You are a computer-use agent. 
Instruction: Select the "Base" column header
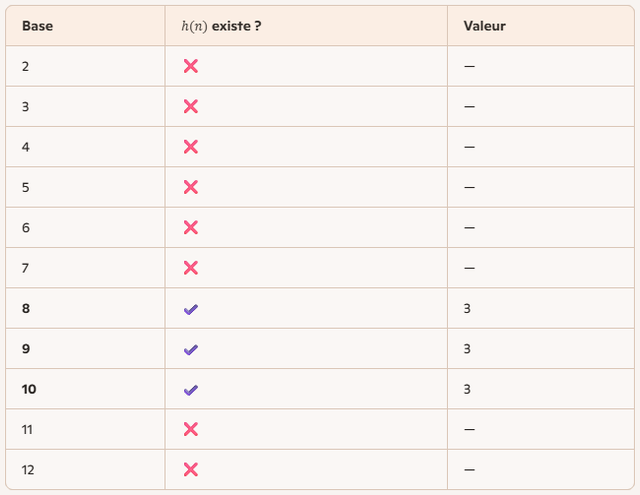click(37, 26)
